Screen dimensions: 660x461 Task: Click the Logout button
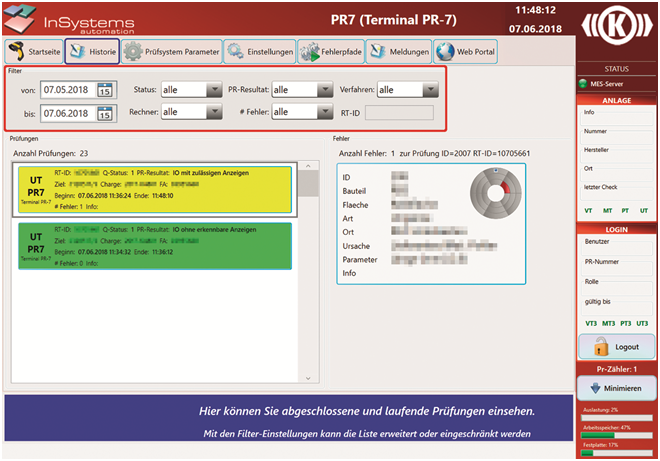click(617, 346)
